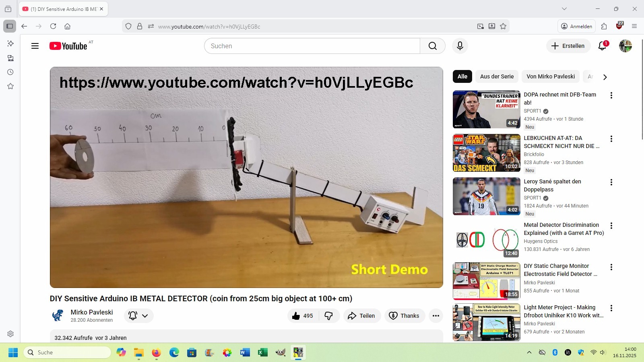The height and width of the screenshot is (362, 644).
Task: Toggle the Firefox sidebar button
Action: coord(10,27)
